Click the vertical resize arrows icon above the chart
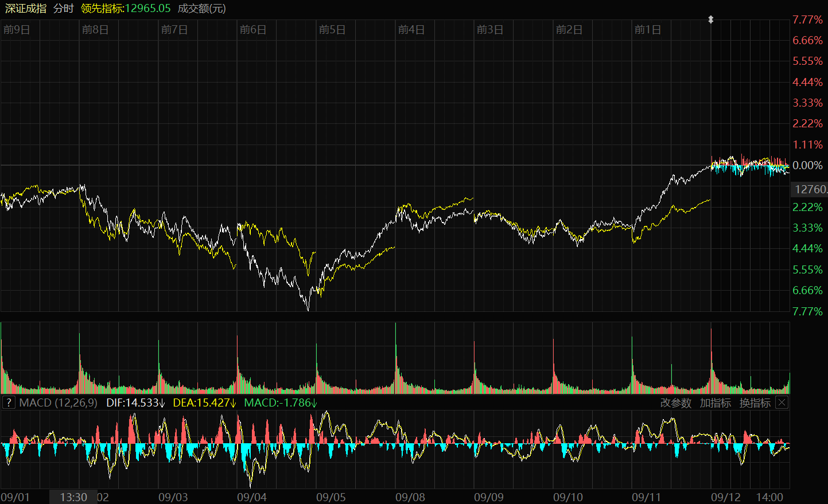The image size is (828, 504). pyautogui.click(x=710, y=19)
